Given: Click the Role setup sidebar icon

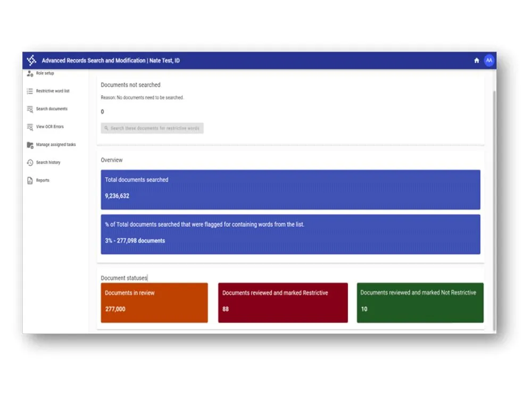Looking at the screenshot, I should (30, 73).
